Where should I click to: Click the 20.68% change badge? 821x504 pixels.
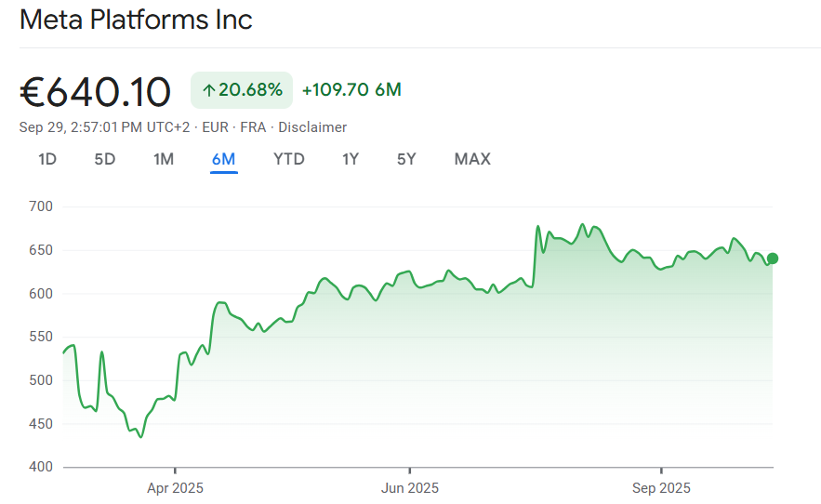point(242,90)
